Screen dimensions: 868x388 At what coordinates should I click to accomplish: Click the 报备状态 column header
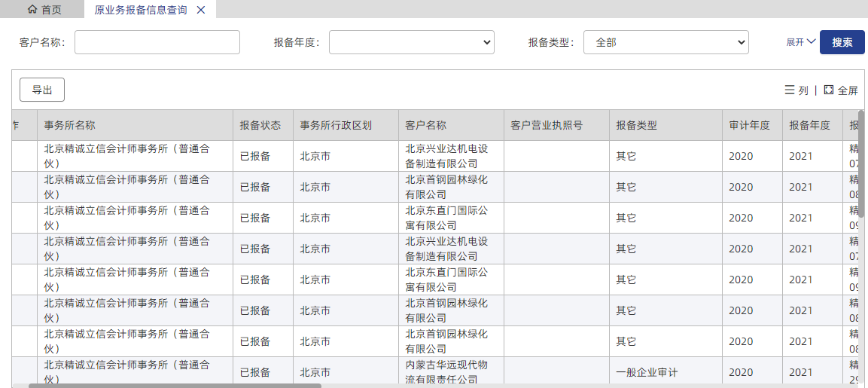tap(260, 125)
